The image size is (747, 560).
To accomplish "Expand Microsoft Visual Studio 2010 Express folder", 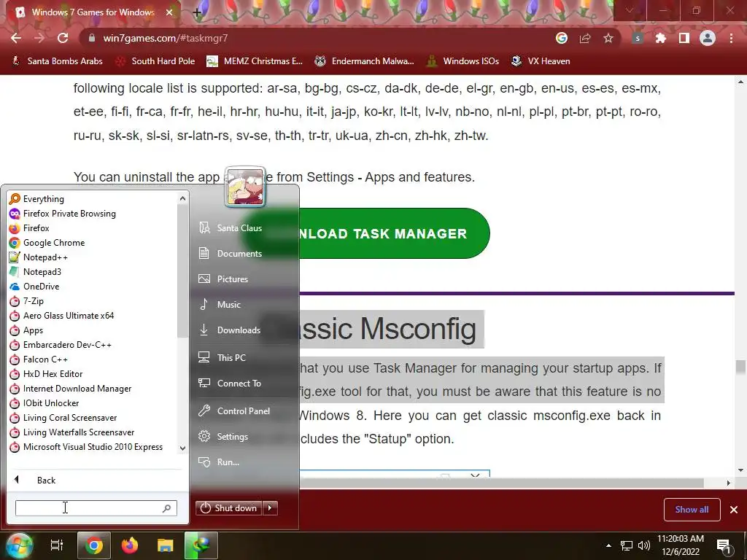I will point(86,447).
